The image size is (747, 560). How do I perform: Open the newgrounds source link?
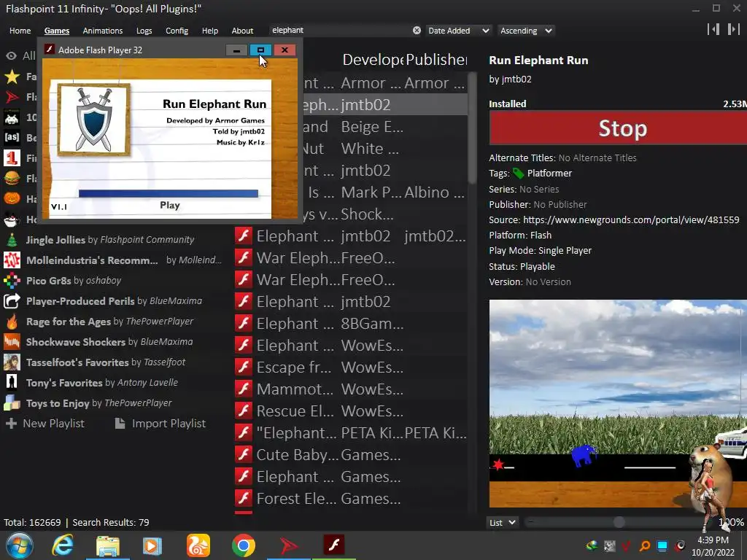tap(631, 220)
